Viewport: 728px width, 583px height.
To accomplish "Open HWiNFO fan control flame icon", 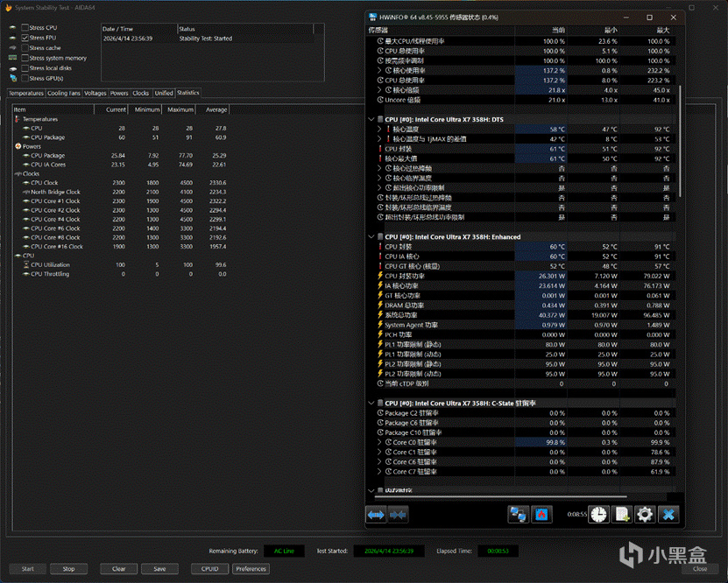I will click(x=541, y=515).
